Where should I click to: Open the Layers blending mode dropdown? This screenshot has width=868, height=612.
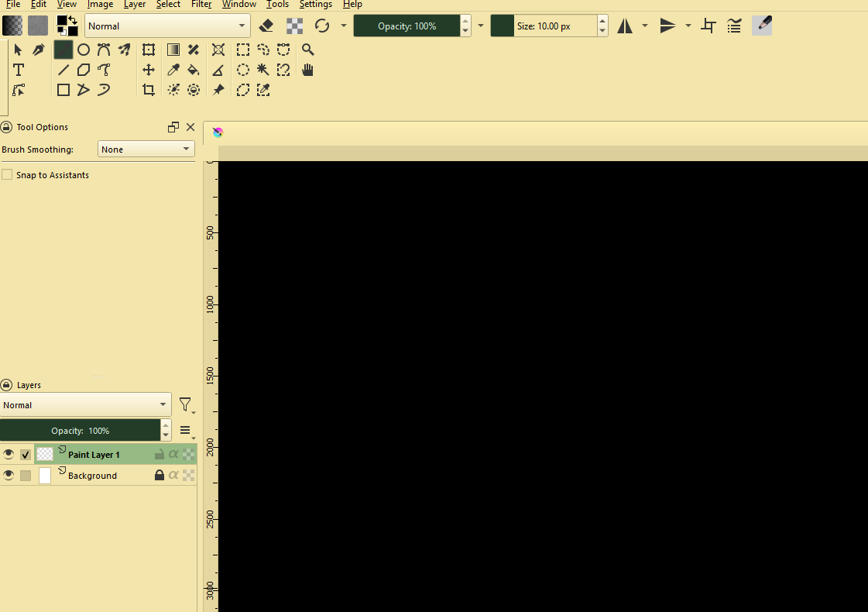(x=85, y=405)
